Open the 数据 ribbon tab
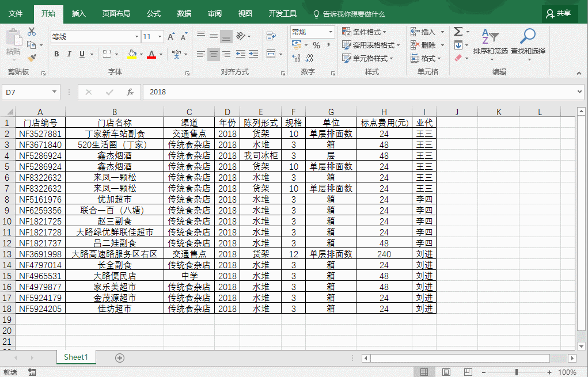The image size is (588, 377). click(x=184, y=14)
